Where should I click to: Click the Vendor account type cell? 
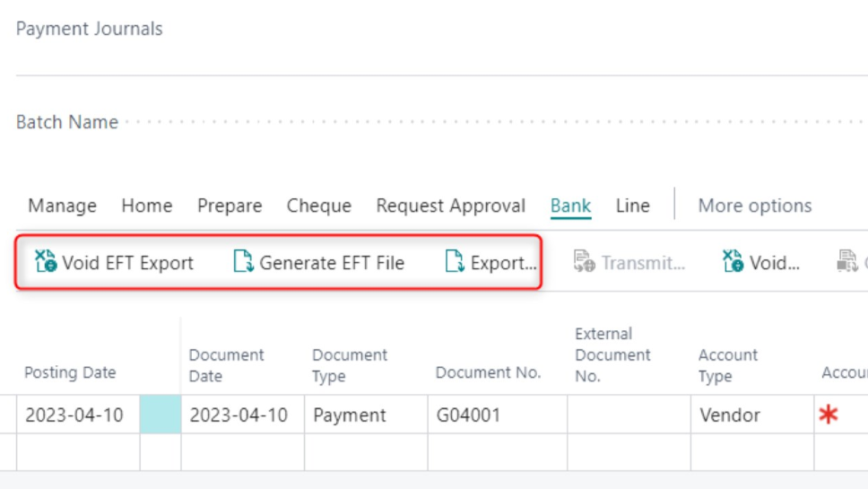752,415
